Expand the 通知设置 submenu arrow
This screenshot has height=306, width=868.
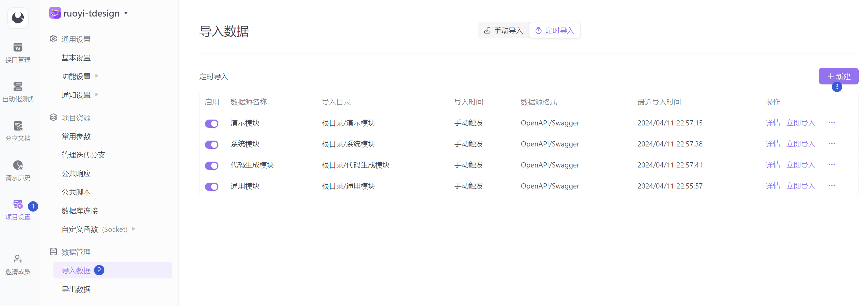coord(97,94)
